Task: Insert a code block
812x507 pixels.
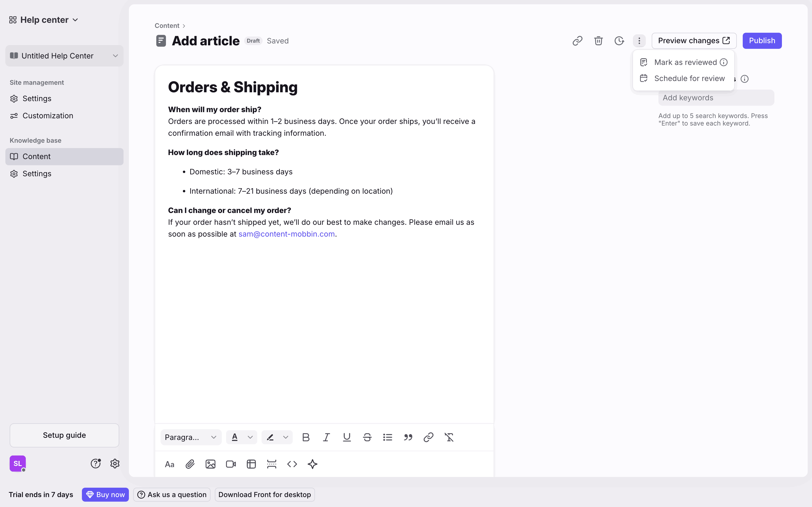Action: tap(292, 464)
